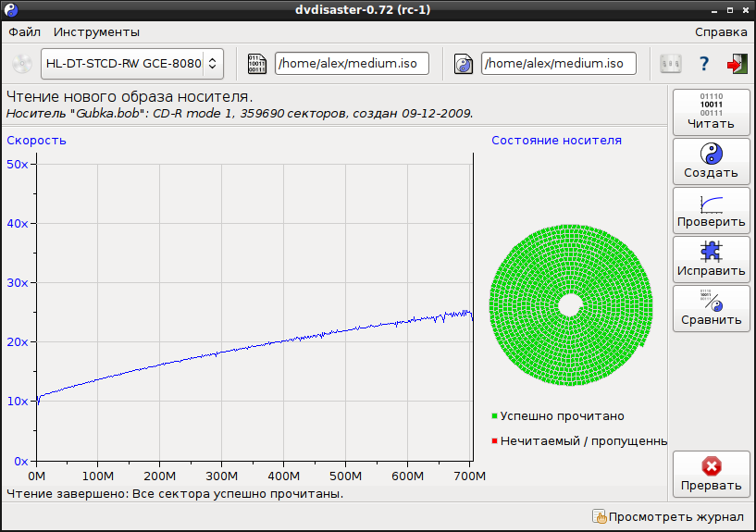Click the Создать button
The width and height of the screenshot is (756, 532).
712,161
